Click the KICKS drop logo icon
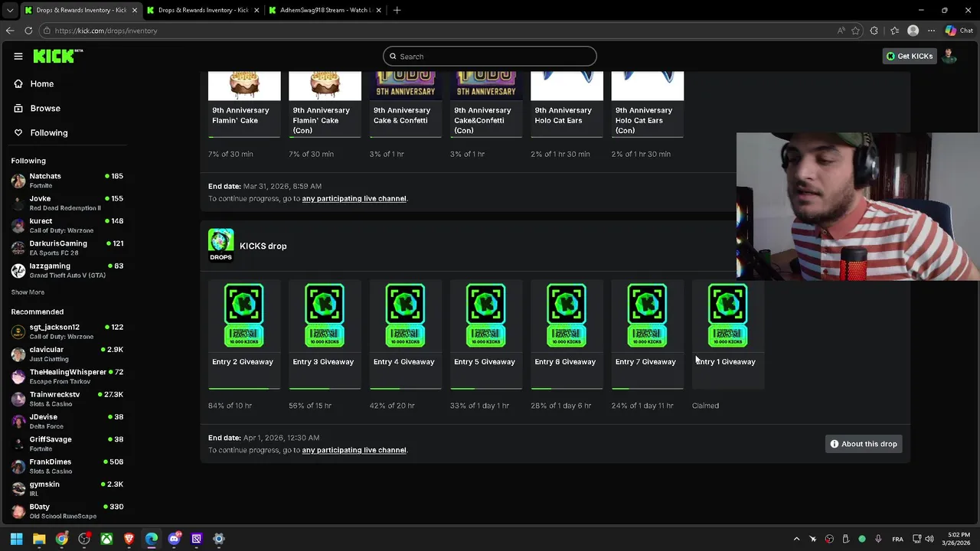980x551 pixels. pyautogui.click(x=220, y=245)
